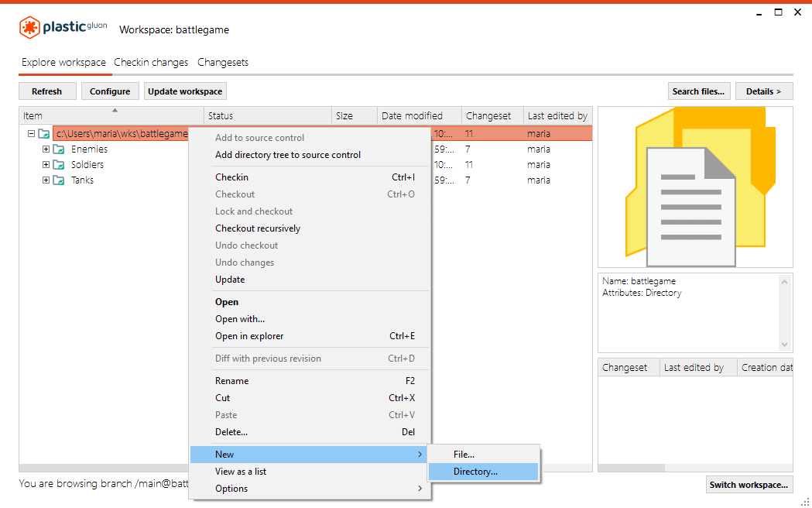Click the branch status text at bottom
Viewport: 812px width, 508px height.
pyautogui.click(x=104, y=483)
